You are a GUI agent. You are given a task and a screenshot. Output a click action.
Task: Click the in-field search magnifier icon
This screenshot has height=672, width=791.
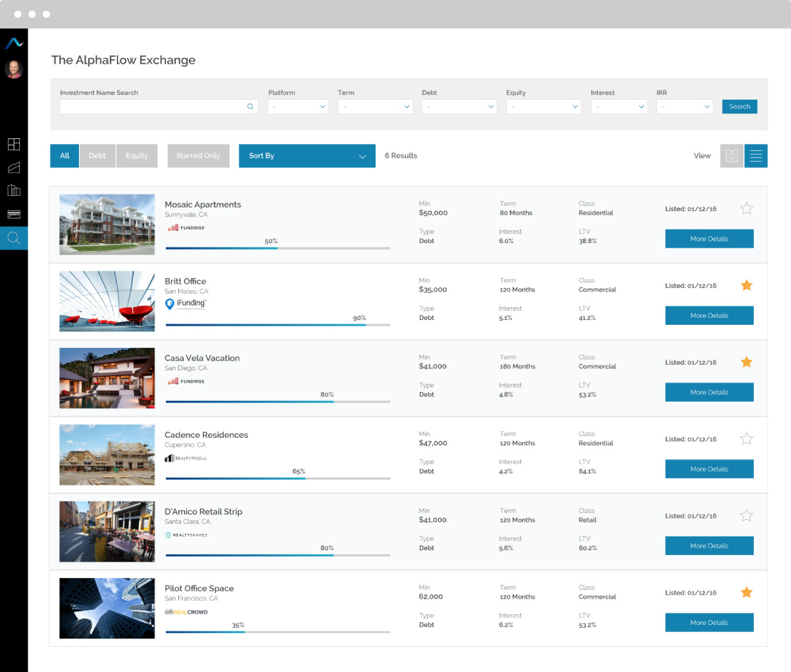(250, 105)
